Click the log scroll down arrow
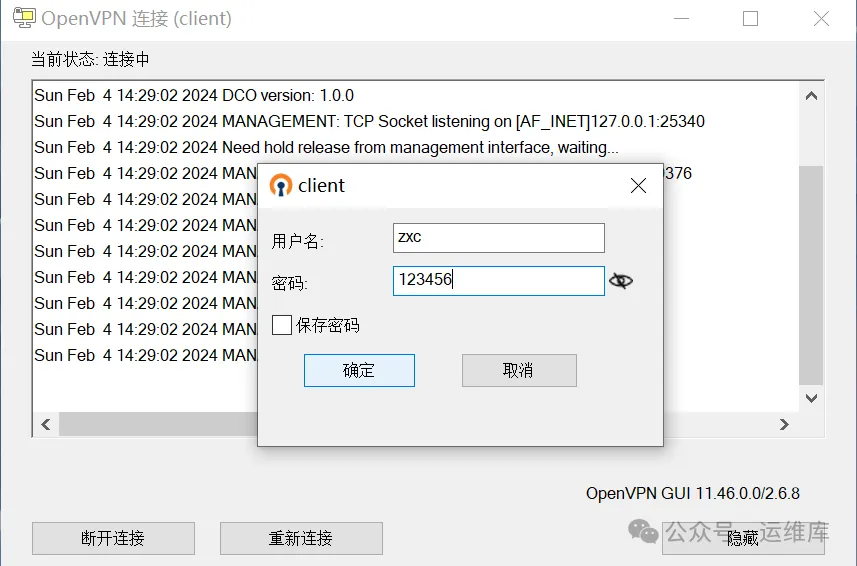 coord(811,398)
